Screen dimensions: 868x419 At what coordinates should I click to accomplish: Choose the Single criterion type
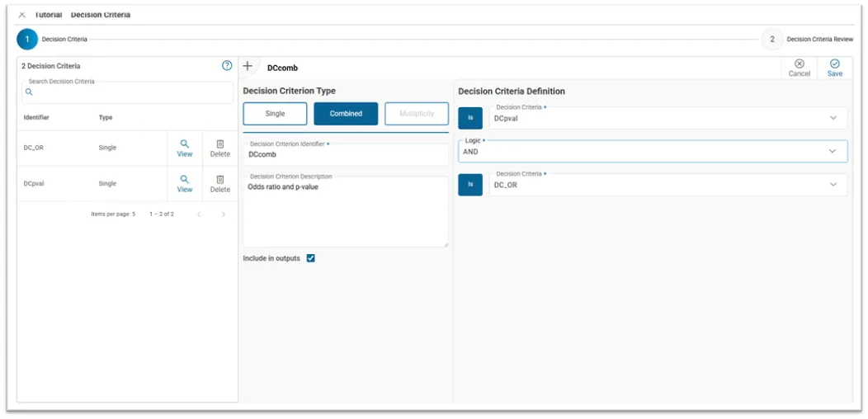pos(275,114)
